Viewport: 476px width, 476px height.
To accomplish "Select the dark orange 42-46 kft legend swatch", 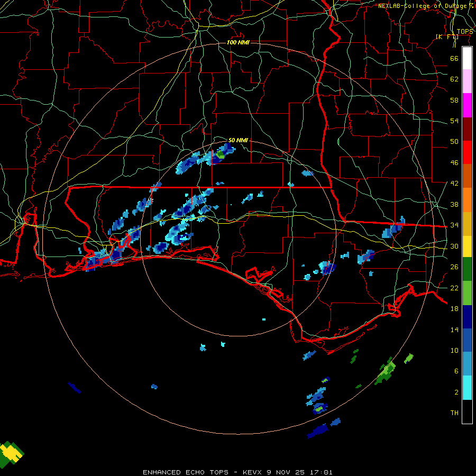I will (x=467, y=176).
